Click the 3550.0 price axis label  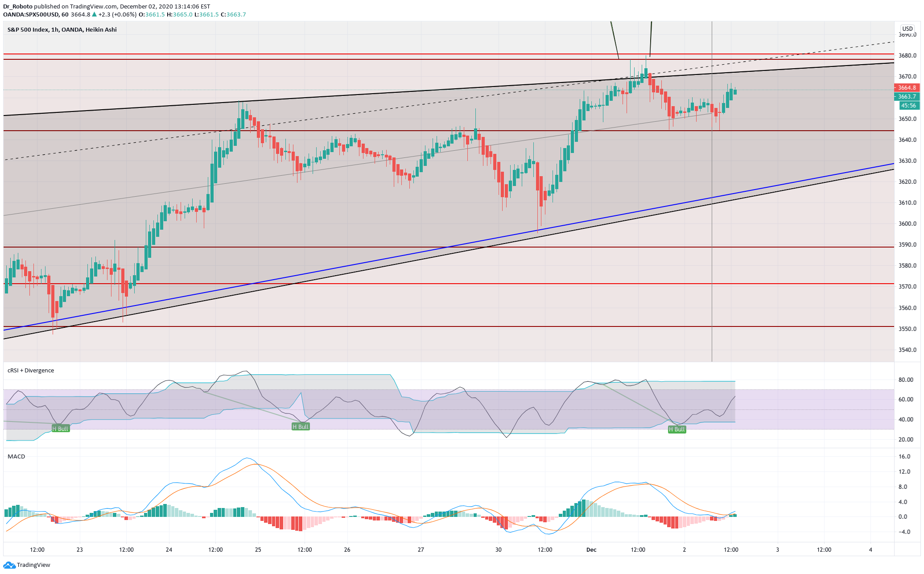[907, 329]
